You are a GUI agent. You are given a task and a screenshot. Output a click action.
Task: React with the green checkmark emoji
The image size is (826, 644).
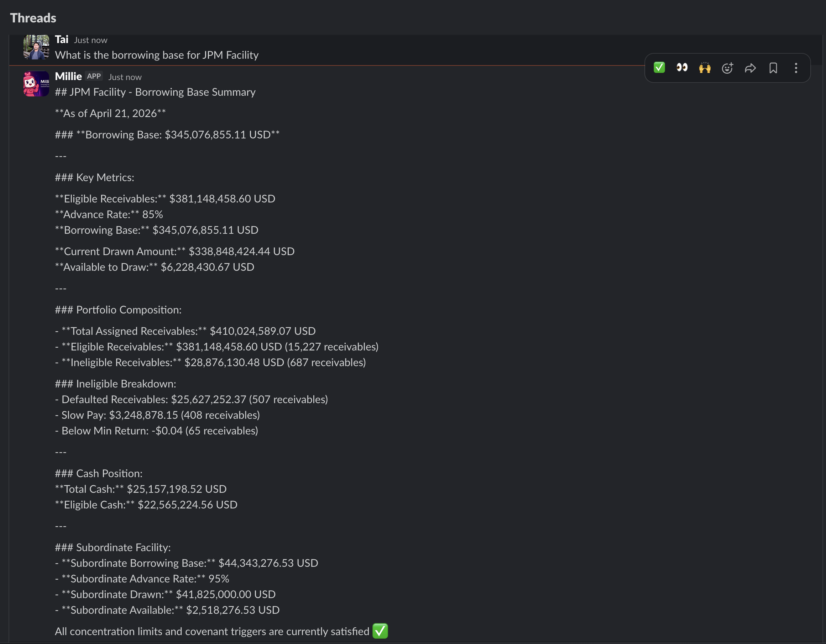click(659, 68)
